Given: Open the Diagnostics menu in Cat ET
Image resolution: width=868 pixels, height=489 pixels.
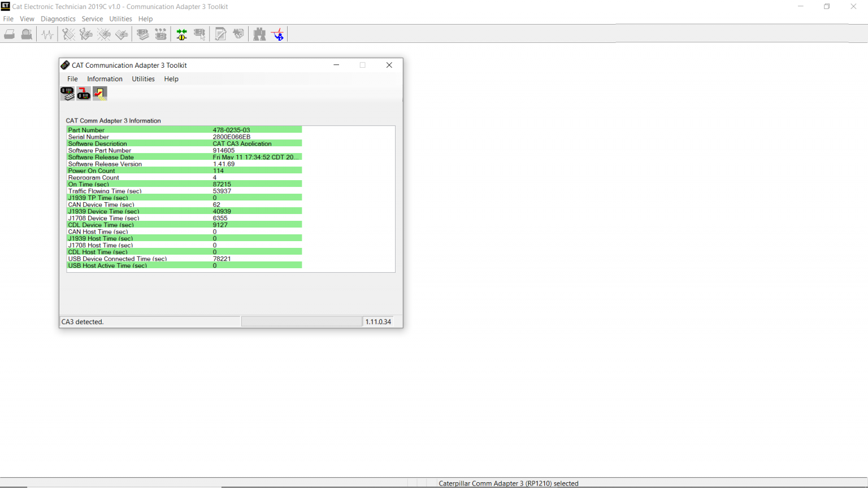Looking at the screenshot, I should point(58,19).
